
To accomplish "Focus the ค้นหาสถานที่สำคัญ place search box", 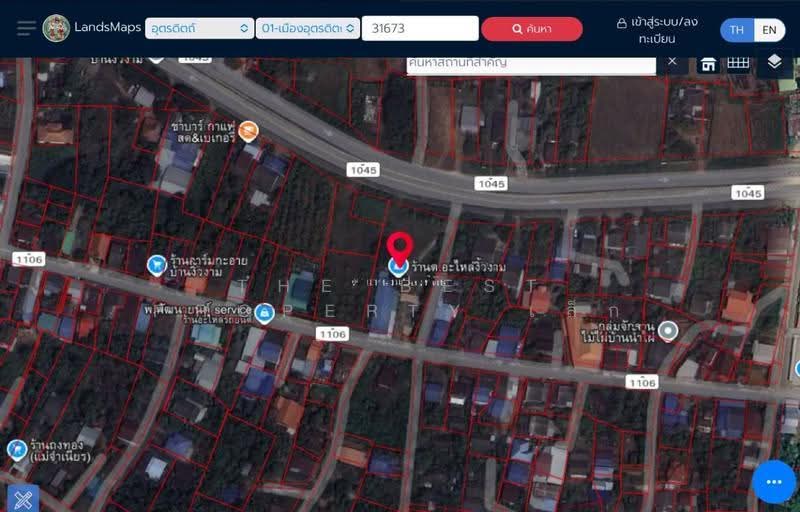I will pyautogui.click(x=531, y=65).
